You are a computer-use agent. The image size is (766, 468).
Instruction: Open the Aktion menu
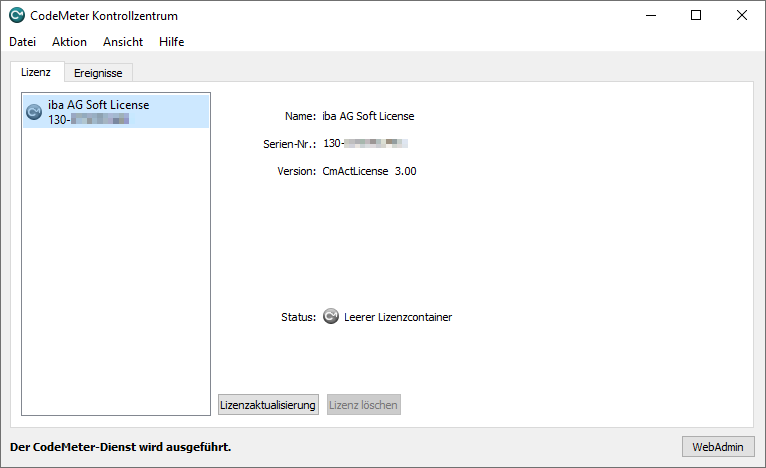click(x=69, y=42)
